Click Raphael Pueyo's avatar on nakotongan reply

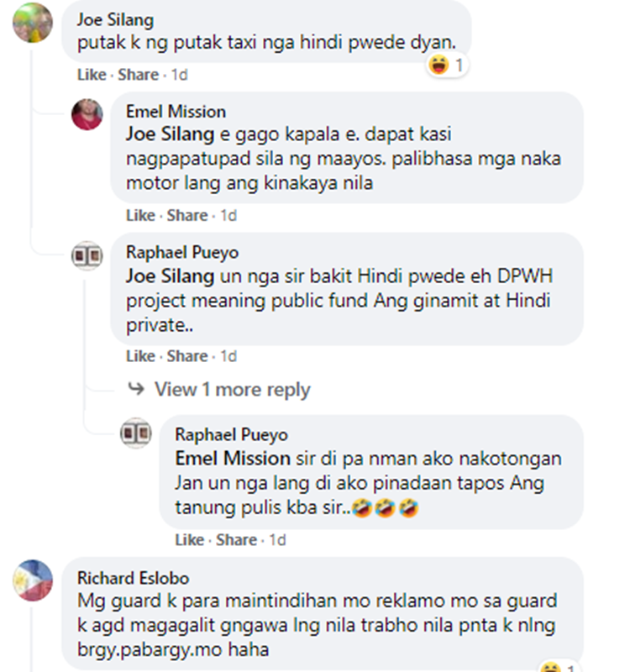tap(136, 433)
